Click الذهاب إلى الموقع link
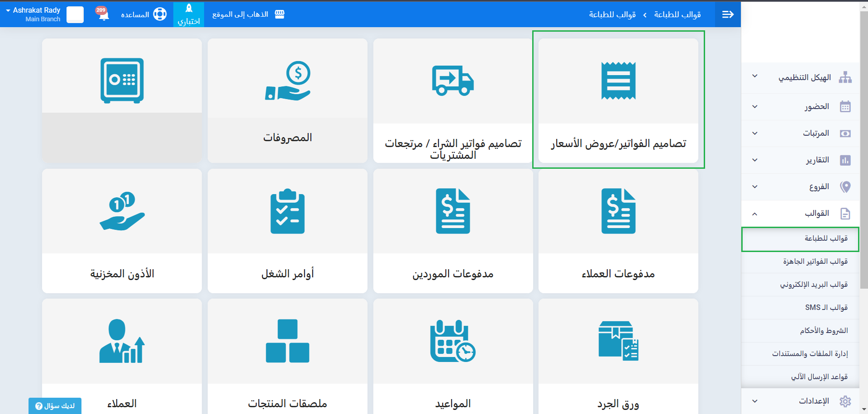The image size is (868, 414). pos(248,14)
